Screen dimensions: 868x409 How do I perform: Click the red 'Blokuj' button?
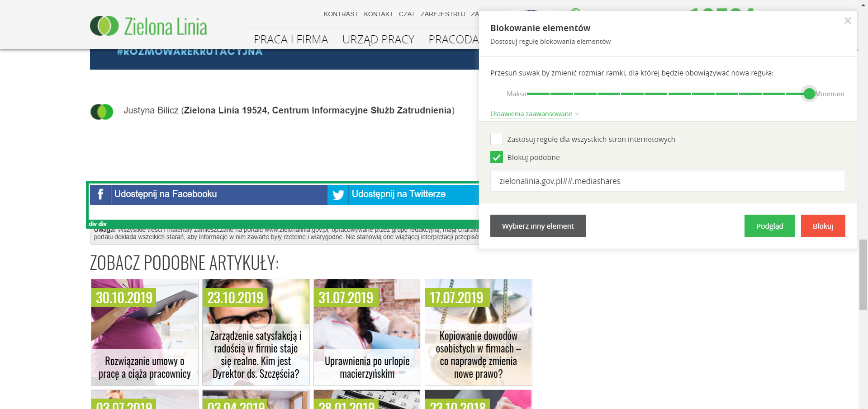tap(823, 226)
